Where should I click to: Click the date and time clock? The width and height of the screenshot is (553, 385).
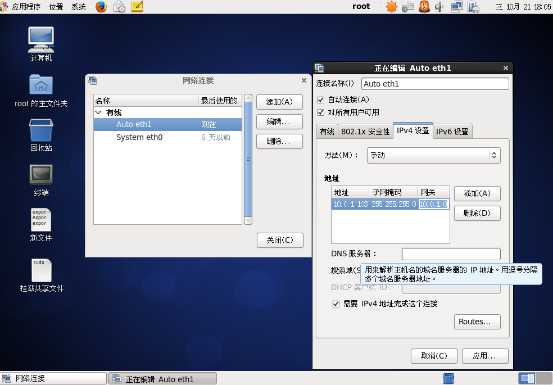(523, 6)
